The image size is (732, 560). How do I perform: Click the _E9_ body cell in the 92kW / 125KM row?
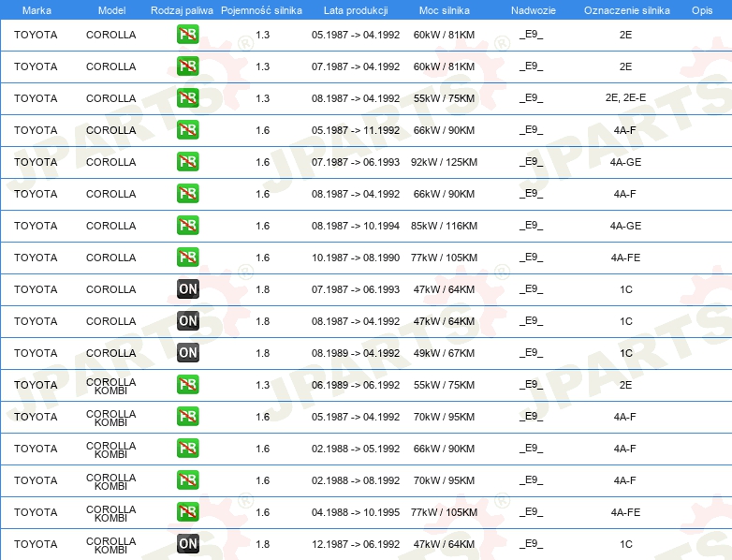coord(532,162)
